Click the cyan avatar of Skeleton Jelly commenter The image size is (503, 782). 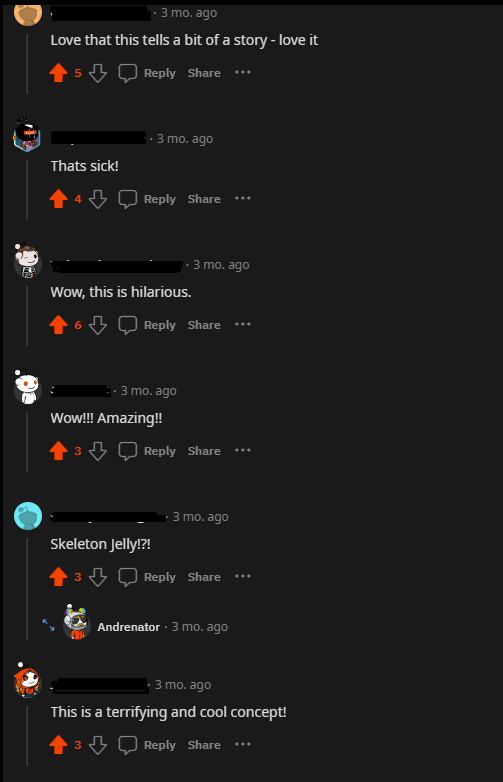(x=27, y=516)
